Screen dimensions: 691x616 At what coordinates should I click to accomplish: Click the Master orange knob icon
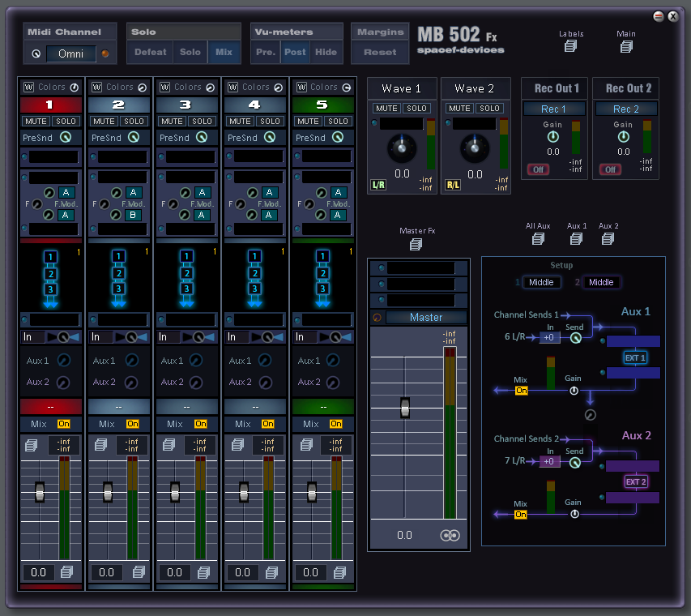tap(377, 317)
